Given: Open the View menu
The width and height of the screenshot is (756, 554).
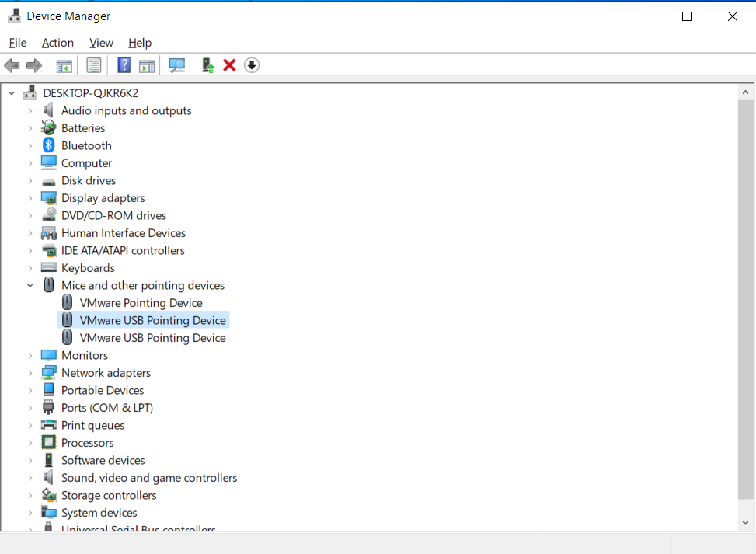Looking at the screenshot, I should pos(101,43).
